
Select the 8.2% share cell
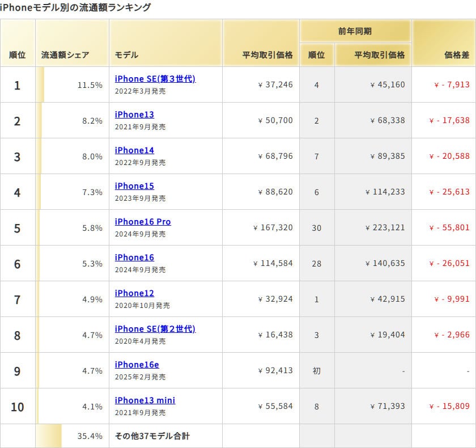coord(73,121)
